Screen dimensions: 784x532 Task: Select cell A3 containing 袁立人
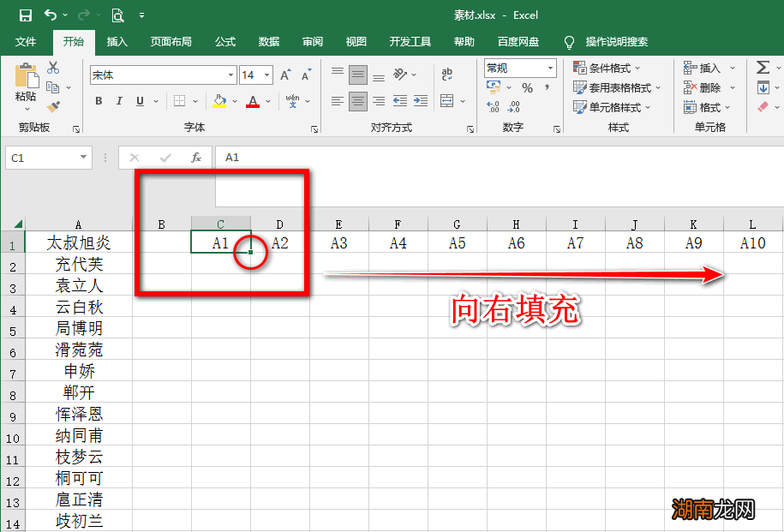tap(79, 286)
